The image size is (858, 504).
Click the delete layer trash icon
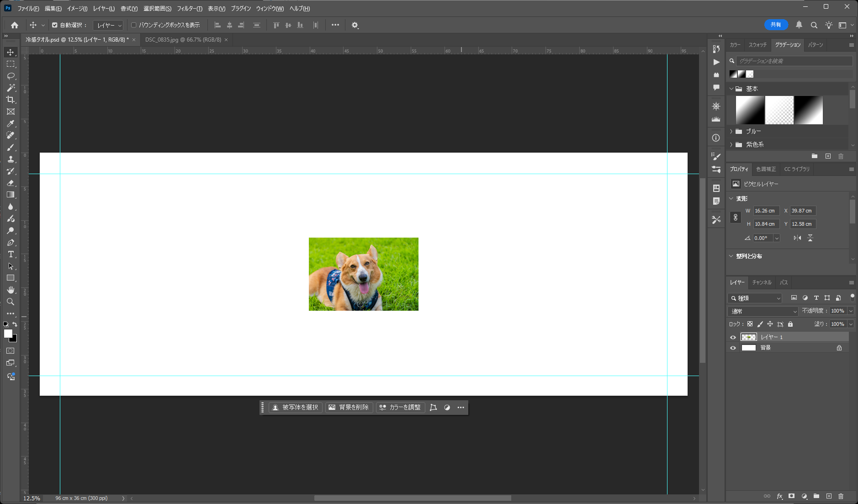pos(841,496)
